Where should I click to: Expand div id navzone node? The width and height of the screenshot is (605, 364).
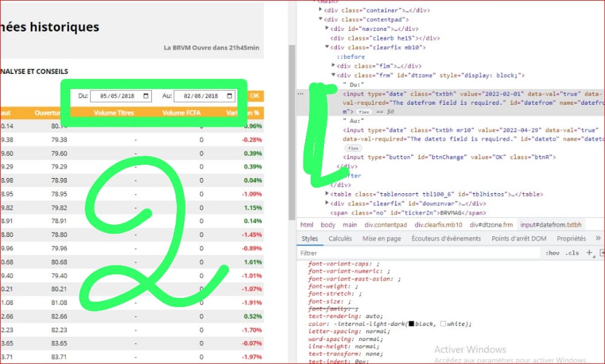pos(327,28)
